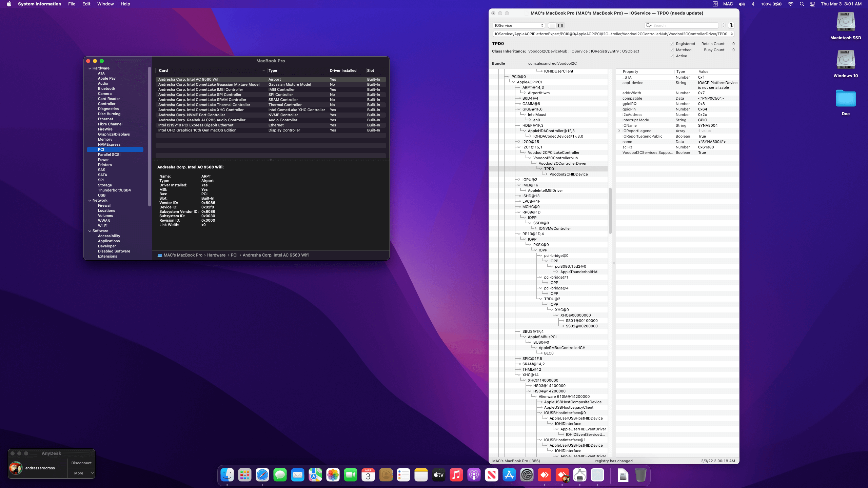Open Notes app in the Dock
This screenshot has width=868, height=488.
tap(421, 475)
